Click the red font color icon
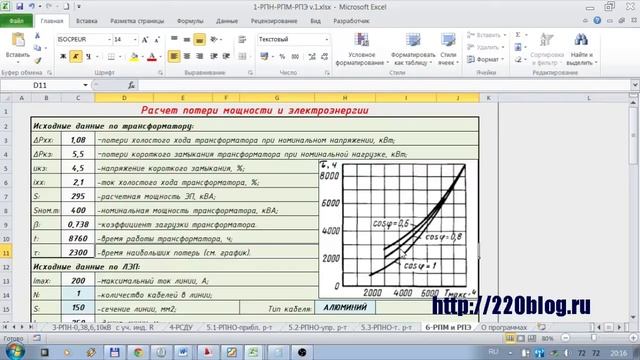 click(152, 57)
